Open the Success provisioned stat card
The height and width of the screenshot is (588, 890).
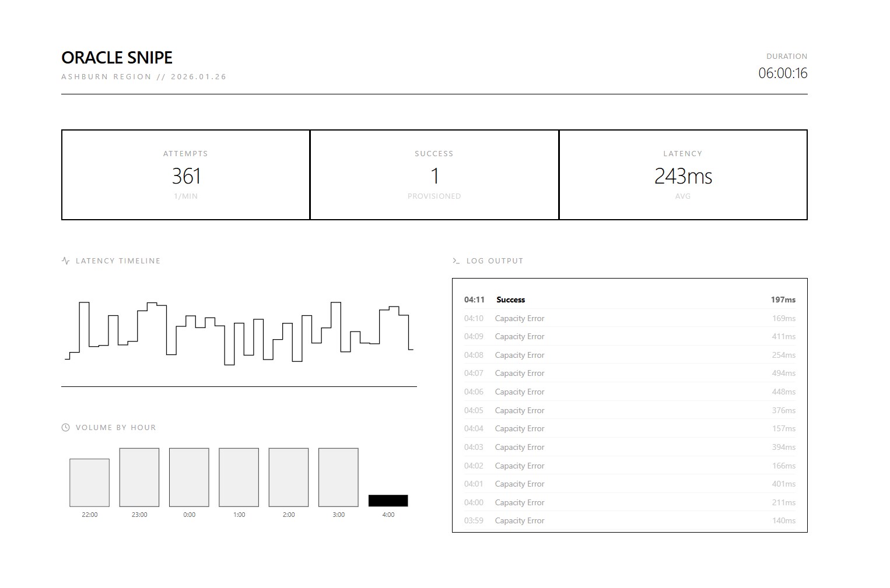pyautogui.click(x=434, y=175)
